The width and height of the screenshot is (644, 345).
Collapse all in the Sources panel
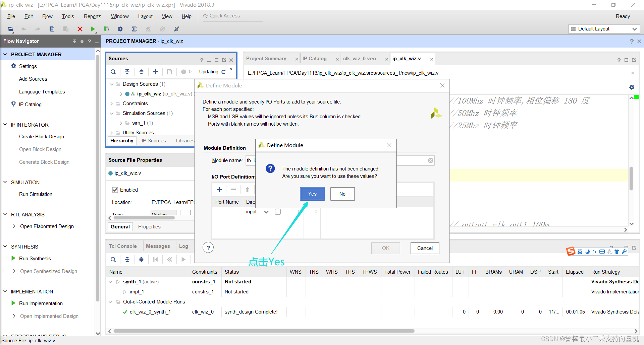[x=127, y=72]
